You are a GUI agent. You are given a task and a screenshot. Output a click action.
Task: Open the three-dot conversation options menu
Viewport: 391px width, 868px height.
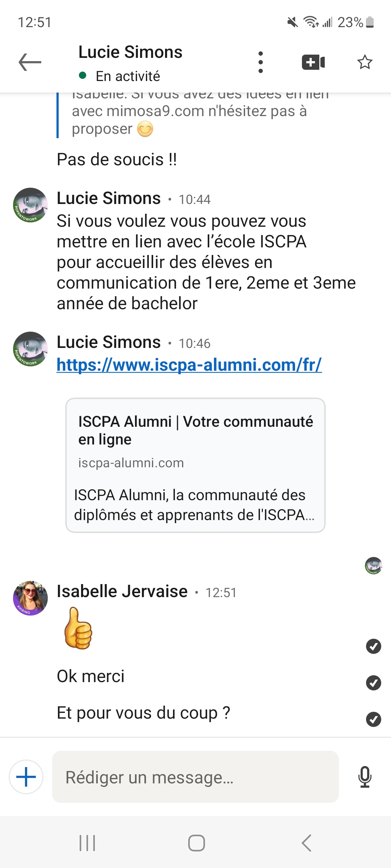pyautogui.click(x=260, y=62)
